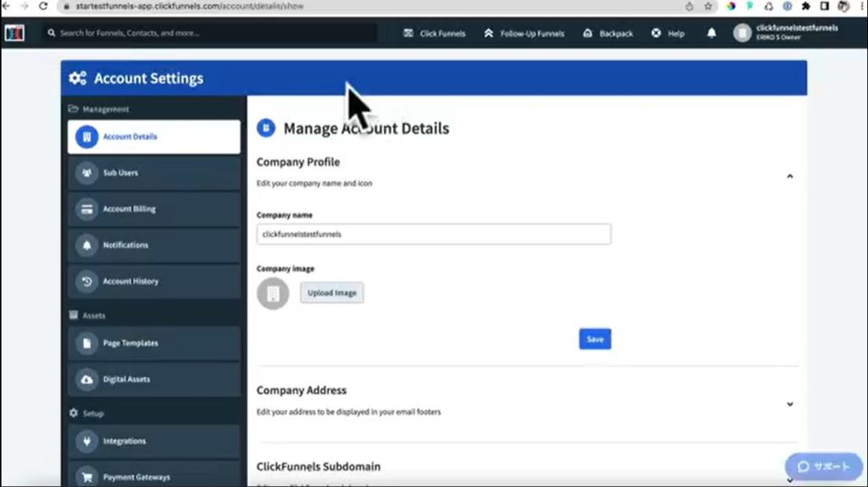868x487 pixels.
Task: Open the Backpack menu
Action: (609, 34)
